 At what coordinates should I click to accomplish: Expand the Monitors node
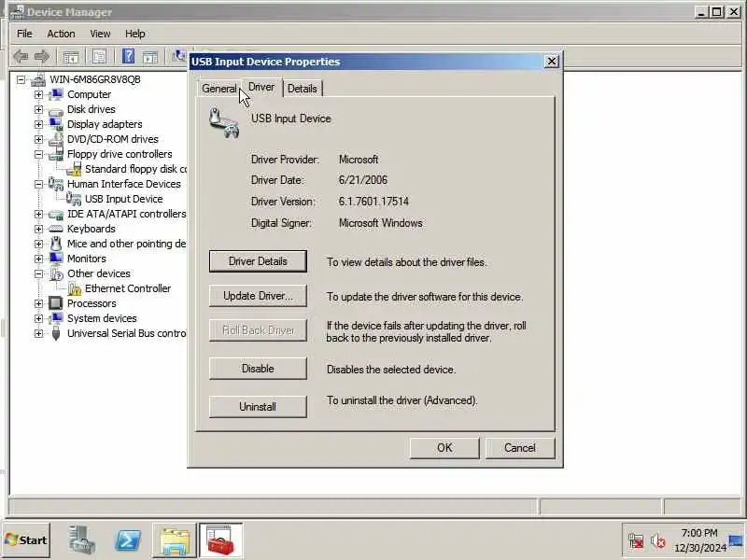pyautogui.click(x=38, y=259)
